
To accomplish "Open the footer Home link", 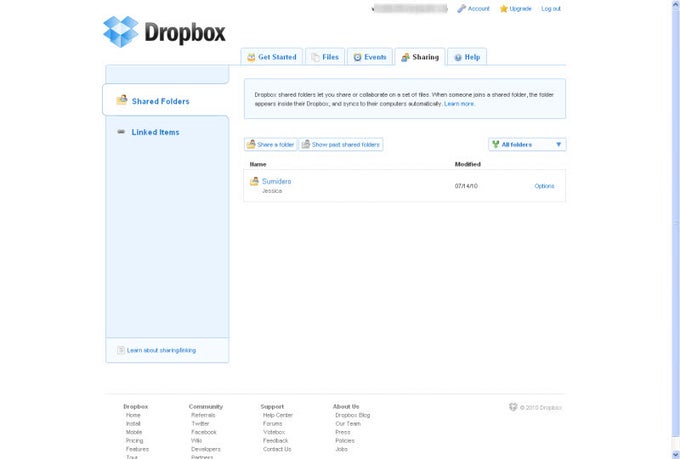I will tap(133, 415).
